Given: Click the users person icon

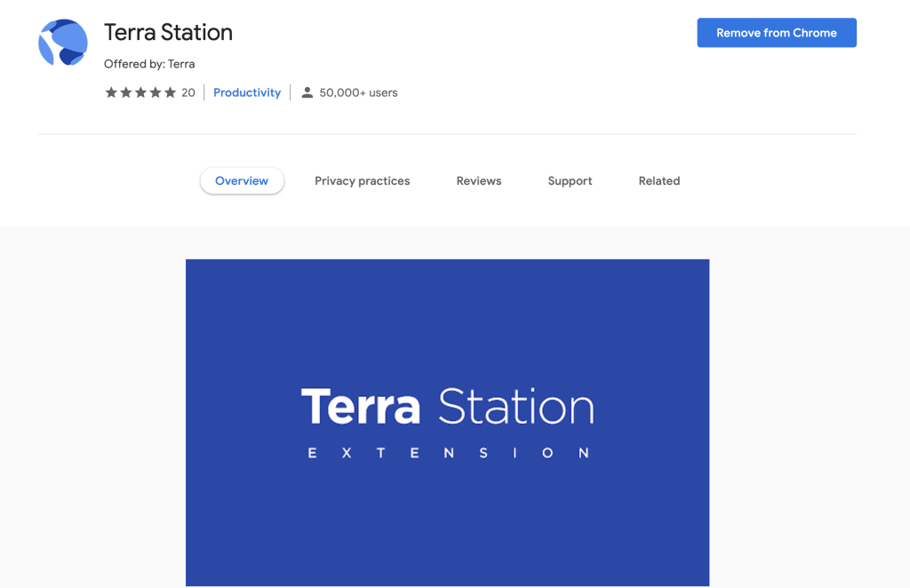Looking at the screenshot, I should 307,92.
